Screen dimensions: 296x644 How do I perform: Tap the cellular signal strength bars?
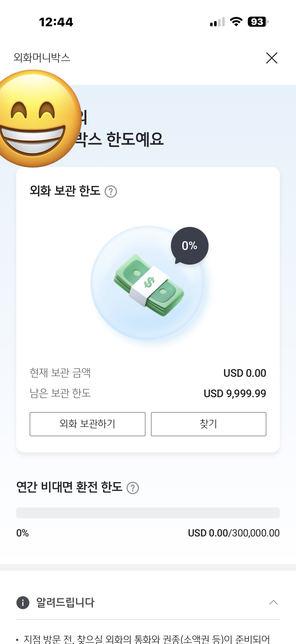tap(217, 22)
